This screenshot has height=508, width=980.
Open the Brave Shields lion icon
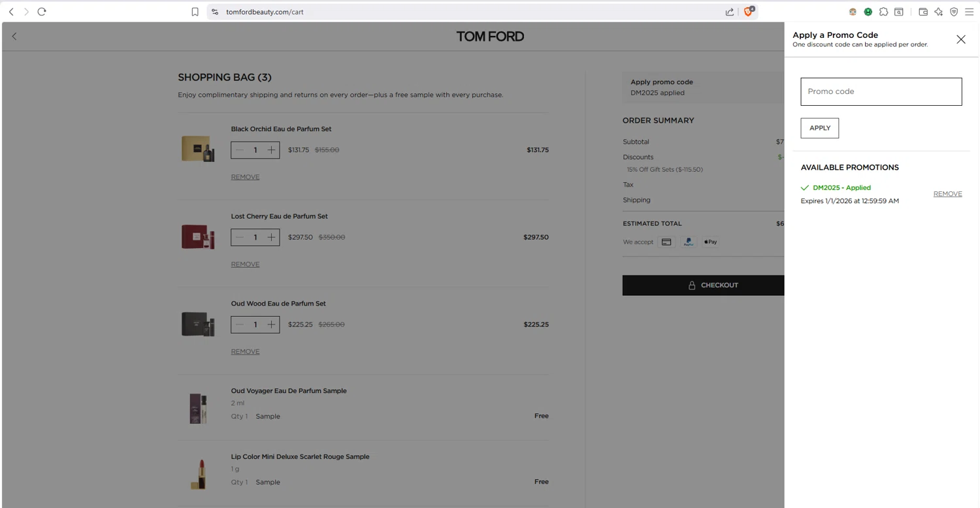pyautogui.click(x=749, y=11)
